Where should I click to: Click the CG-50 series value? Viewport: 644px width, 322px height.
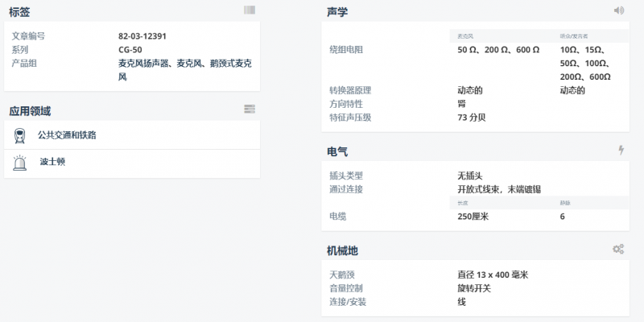[x=130, y=49]
